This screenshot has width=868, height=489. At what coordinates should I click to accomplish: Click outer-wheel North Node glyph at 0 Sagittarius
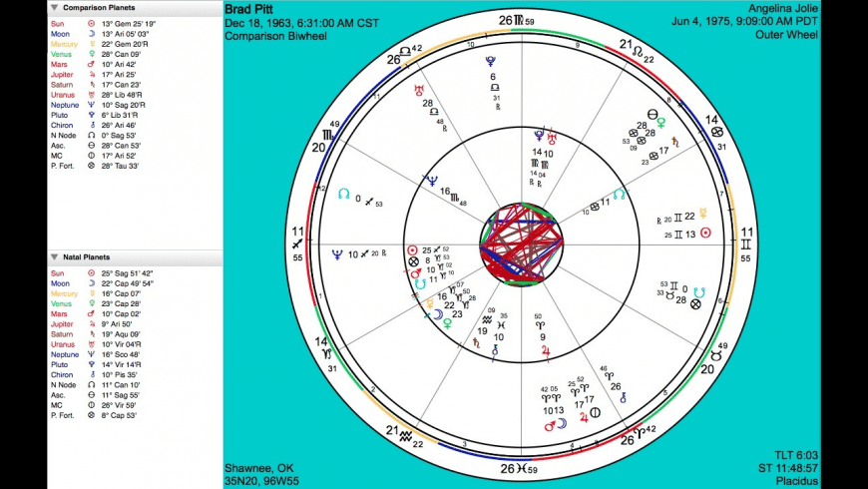click(x=344, y=194)
